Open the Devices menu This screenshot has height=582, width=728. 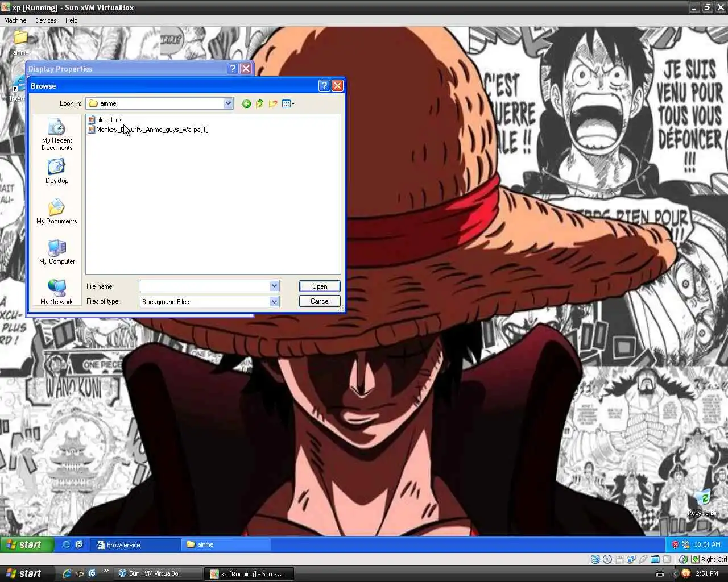coord(46,20)
